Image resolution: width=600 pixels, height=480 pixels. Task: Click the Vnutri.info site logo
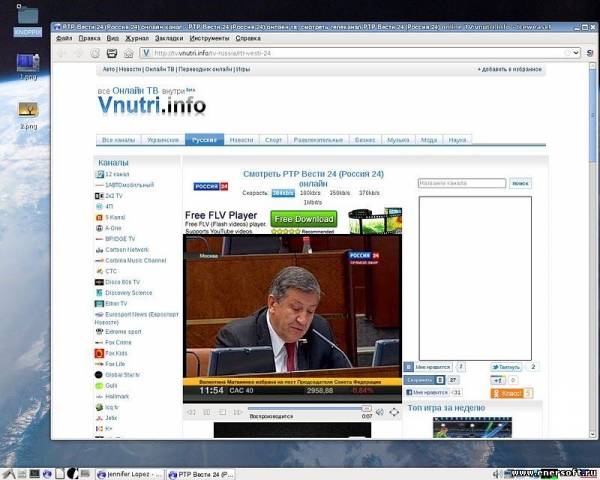pyautogui.click(x=152, y=105)
